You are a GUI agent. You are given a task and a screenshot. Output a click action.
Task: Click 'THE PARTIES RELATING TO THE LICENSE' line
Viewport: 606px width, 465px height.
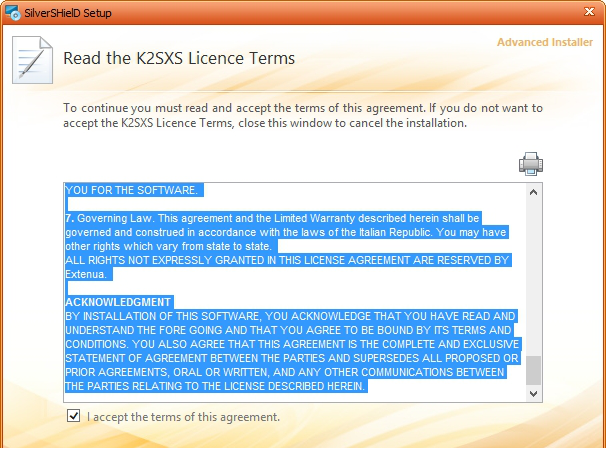pyautogui.click(x=215, y=386)
